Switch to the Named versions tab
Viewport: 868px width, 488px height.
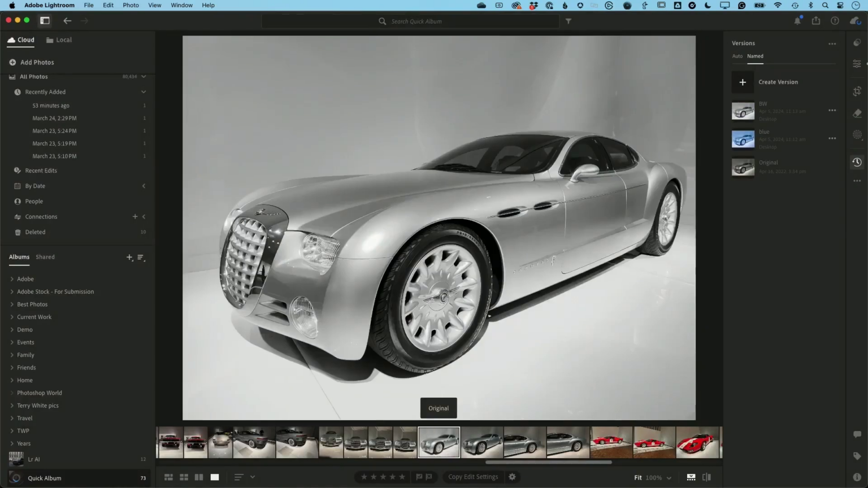tap(756, 56)
